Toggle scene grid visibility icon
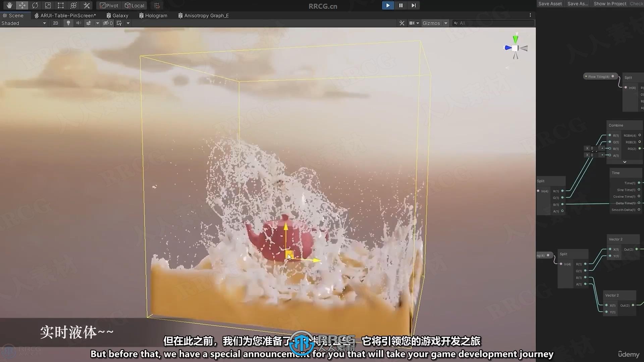 119,23
